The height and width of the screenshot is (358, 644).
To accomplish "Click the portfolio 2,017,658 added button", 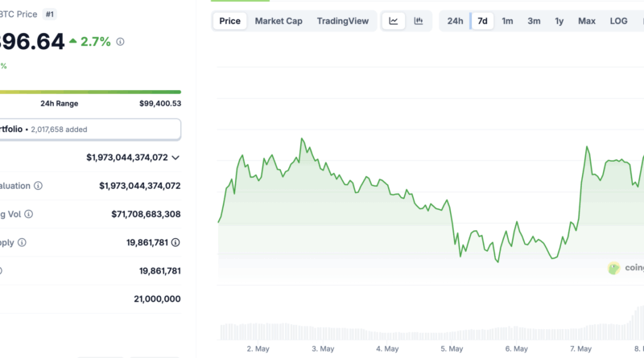I will [89, 130].
